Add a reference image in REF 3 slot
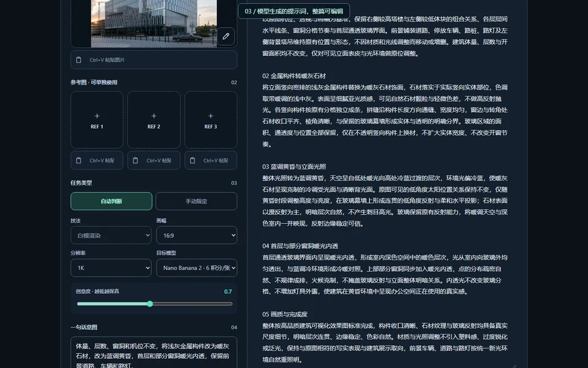This screenshot has height=368, width=588. click(211, 120)
